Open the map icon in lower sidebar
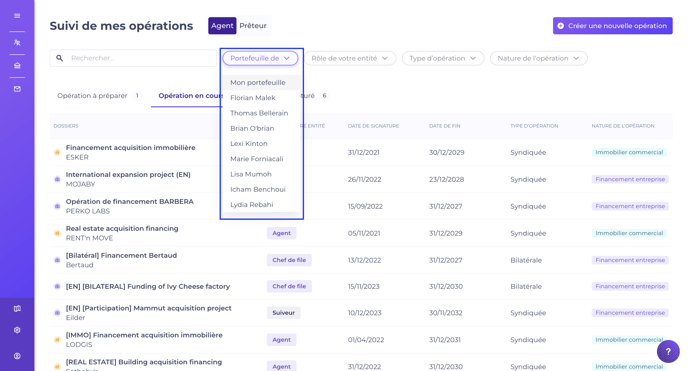Screen dimensions: 688x371 coord(17,308)
